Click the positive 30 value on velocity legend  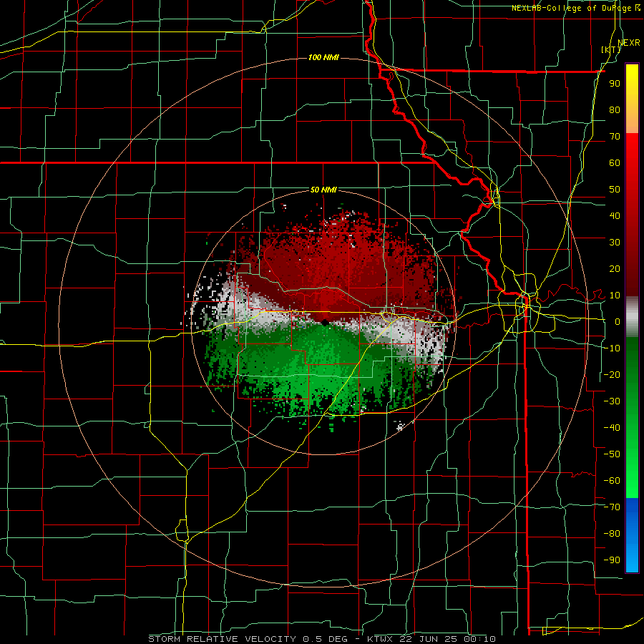615,243
